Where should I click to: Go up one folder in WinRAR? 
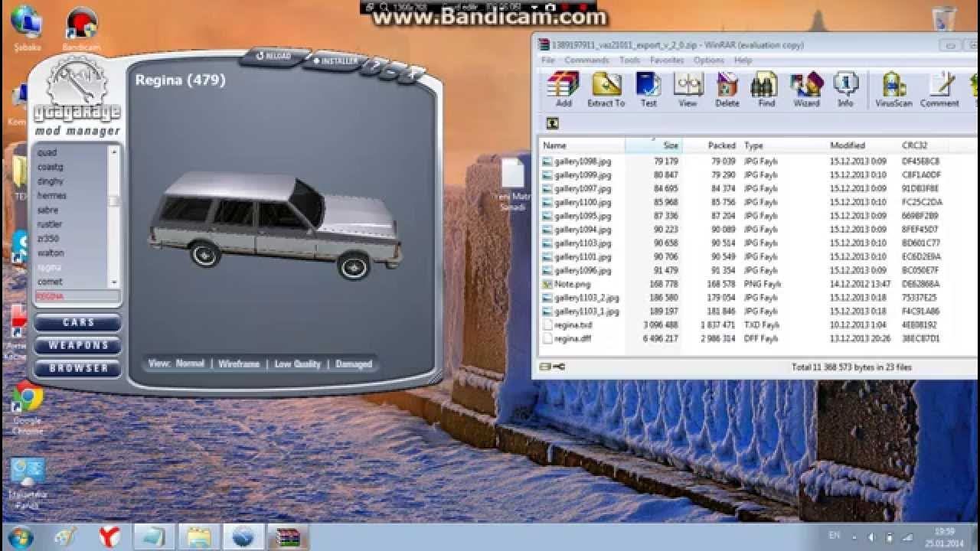pyautogui.click(x=552, y=123)
